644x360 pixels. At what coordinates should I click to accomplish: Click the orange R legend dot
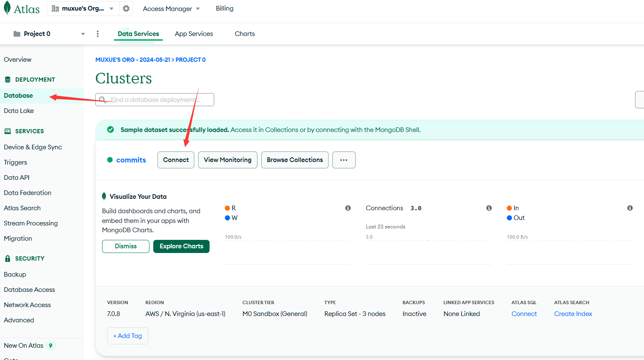tap(227, 208)
